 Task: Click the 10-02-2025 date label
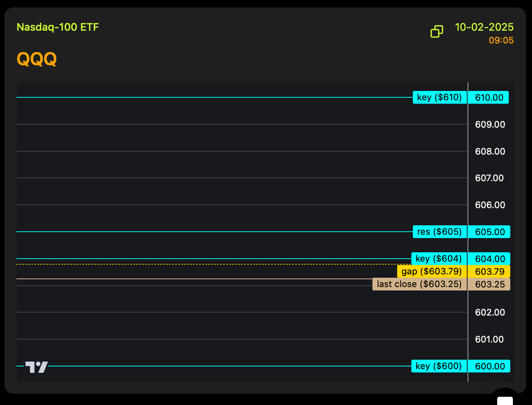click(x=484, y=27)
